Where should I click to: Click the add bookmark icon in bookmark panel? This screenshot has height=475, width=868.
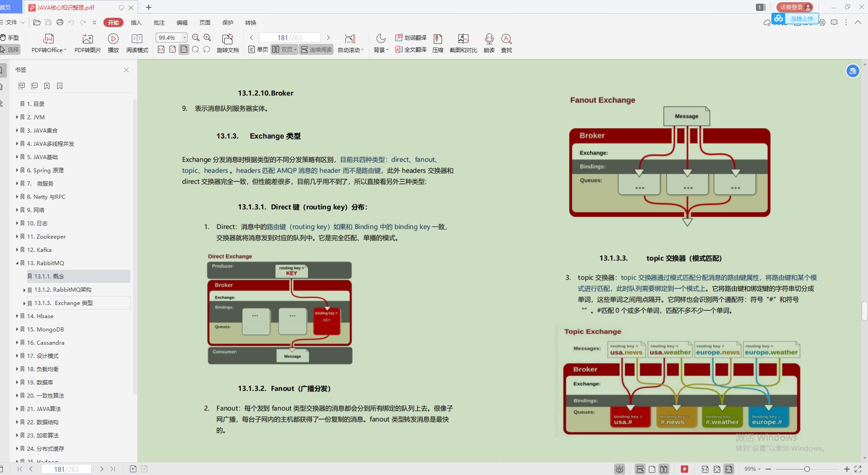point(47,86)
